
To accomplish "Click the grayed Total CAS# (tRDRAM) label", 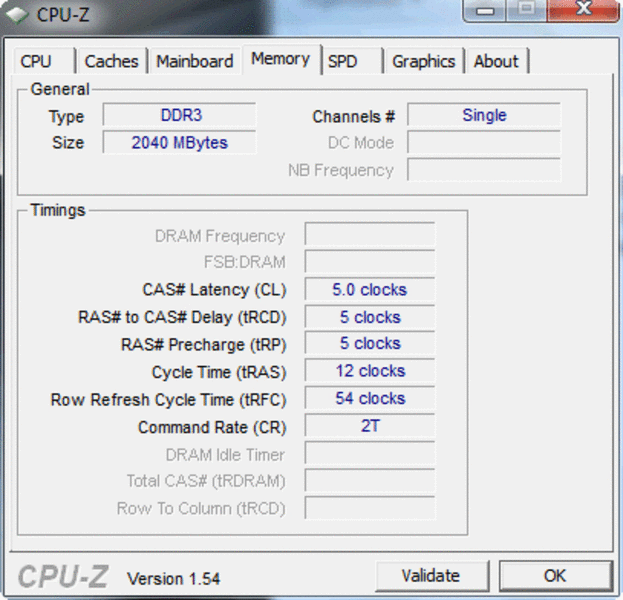I will pos(206,481).
